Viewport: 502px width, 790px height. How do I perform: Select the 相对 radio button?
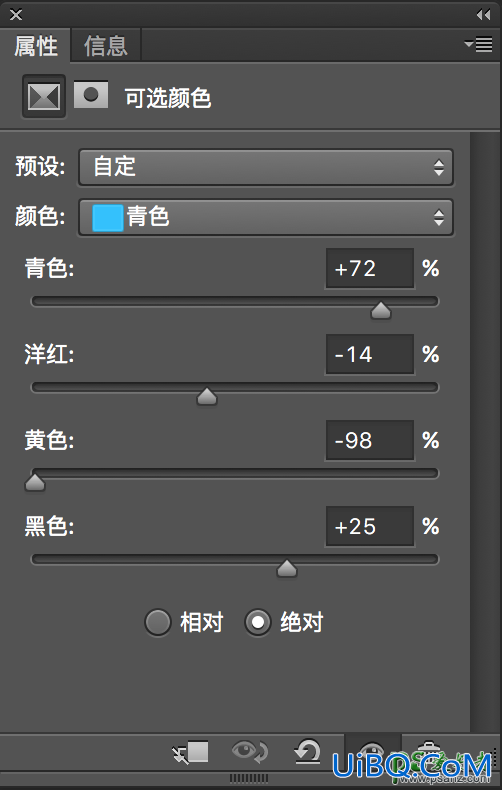click(158, 623)
